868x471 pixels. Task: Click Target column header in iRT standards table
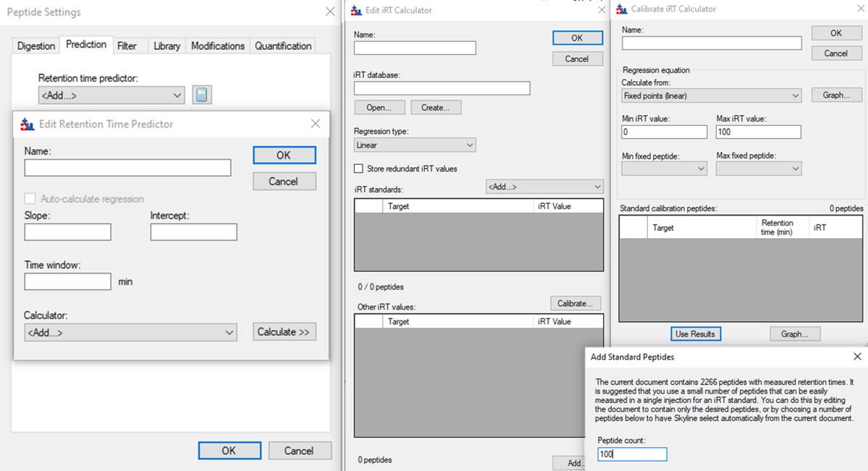tap(458, 206)
